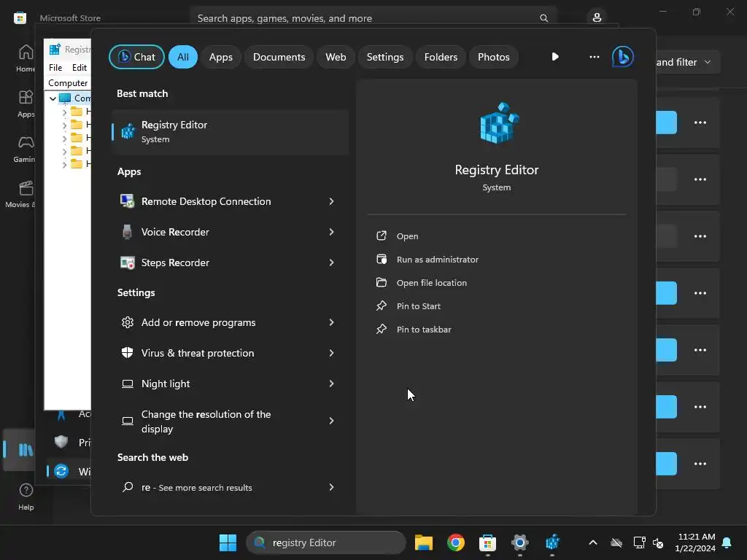Click the Run as administrator shield icon
The width and height of the screenshot is (747, 560).
coord(382,259)
